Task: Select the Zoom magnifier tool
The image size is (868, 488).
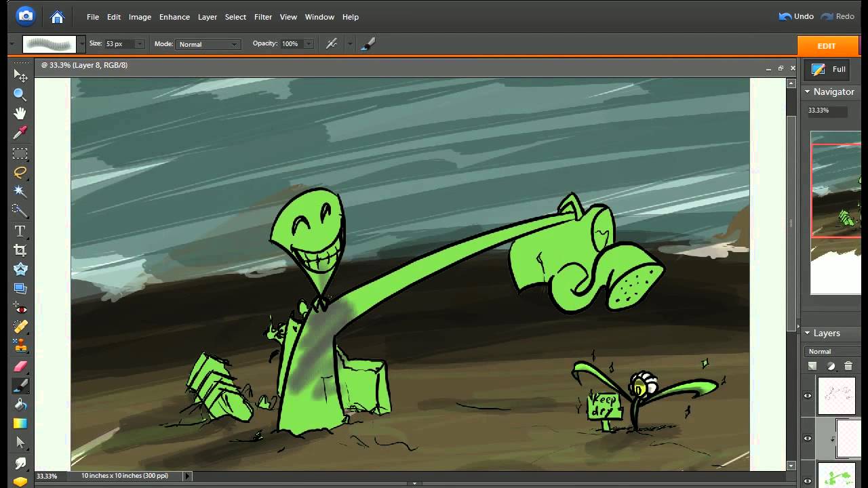Action: click(x=20, y=94)
